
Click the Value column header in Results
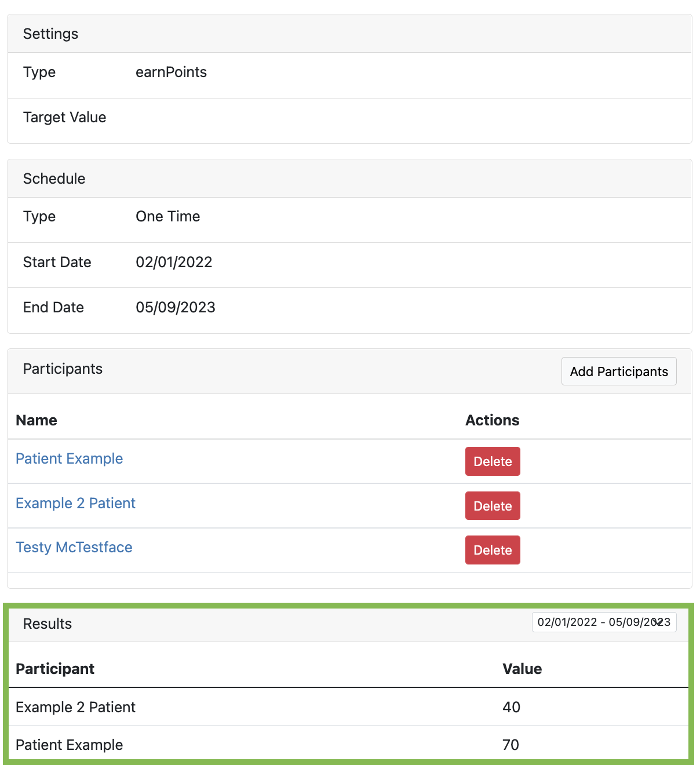tap(522, 669)
